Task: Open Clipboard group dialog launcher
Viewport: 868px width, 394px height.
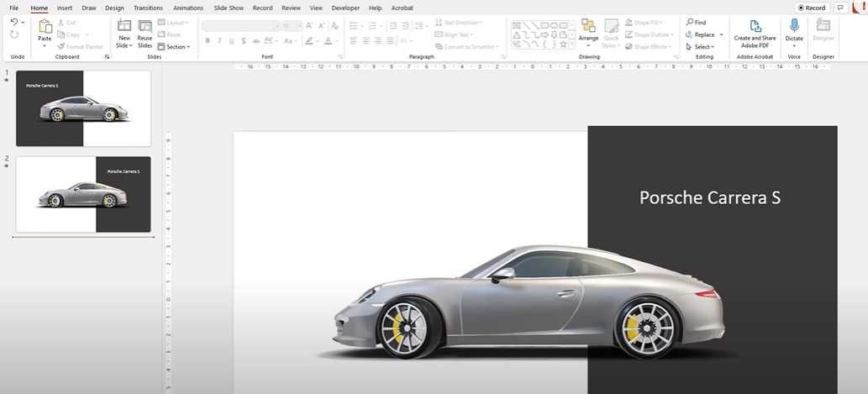Action: pyautogui.click(x=107, y=57)
